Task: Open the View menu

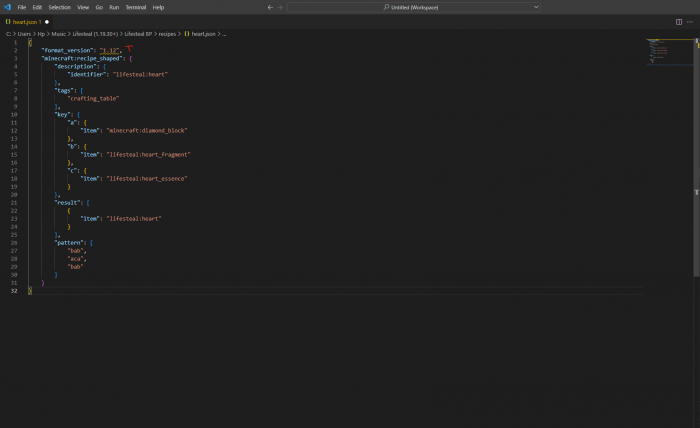Action: tap(83, 7)
